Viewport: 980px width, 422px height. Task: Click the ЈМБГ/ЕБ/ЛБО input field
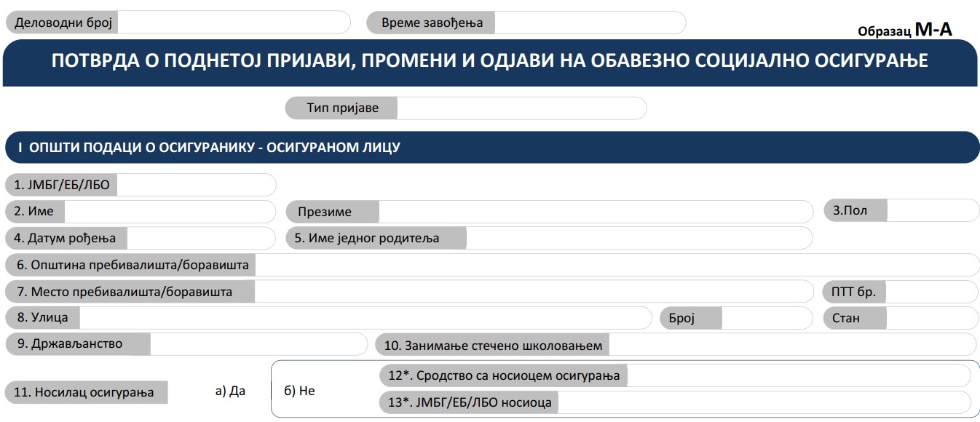tap(197, 185)
